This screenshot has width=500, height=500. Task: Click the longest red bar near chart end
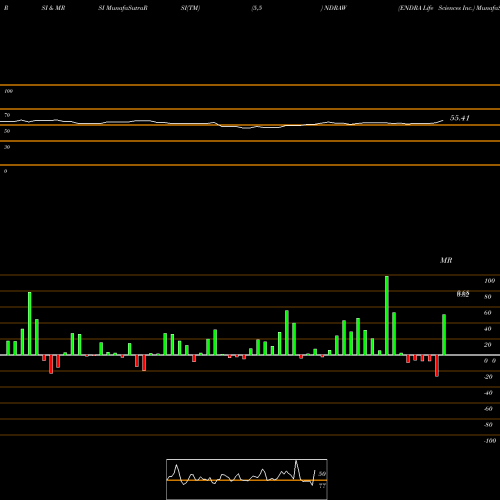[x=437, y=366]
